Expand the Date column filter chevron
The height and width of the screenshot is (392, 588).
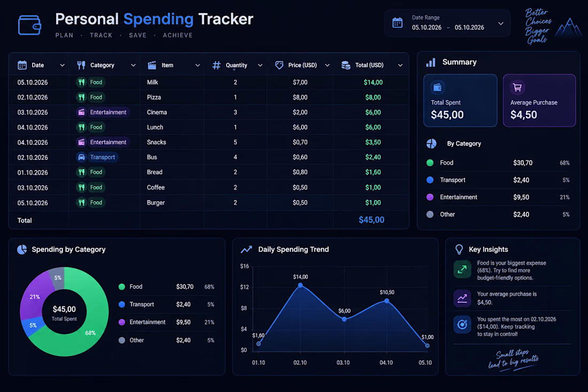tap(62, 65)
